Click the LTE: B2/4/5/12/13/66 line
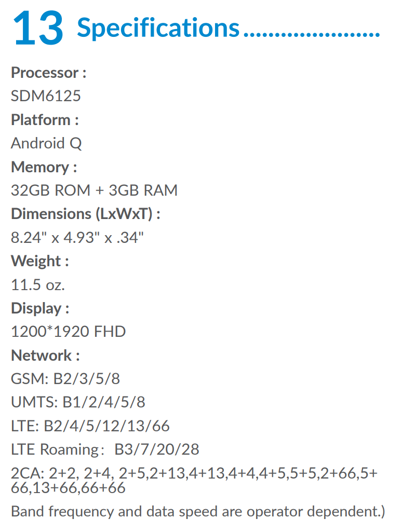 click(x=90, y=426)
